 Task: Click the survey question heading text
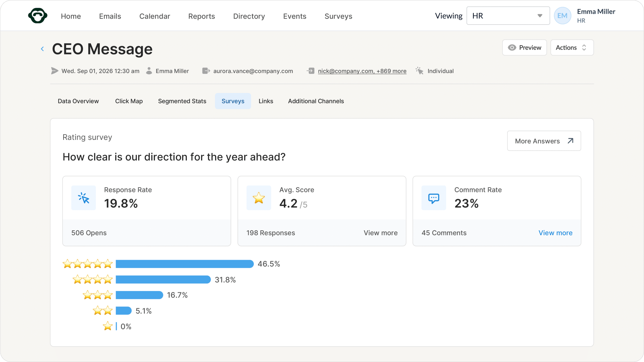tap(174, 157)
